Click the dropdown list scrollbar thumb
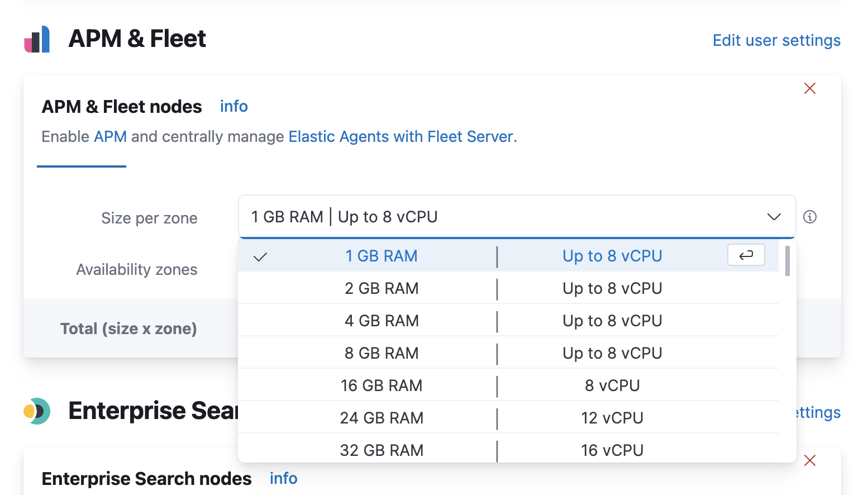 787,261
